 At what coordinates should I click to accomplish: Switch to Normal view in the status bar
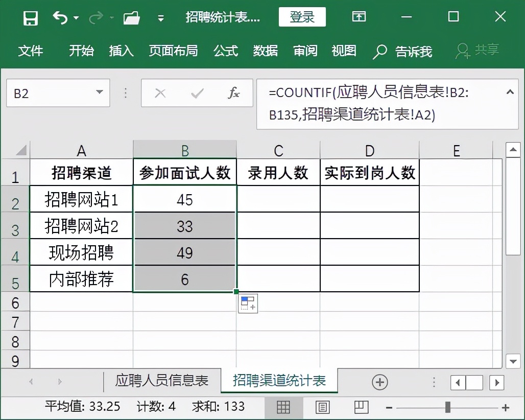pos(284,407)
